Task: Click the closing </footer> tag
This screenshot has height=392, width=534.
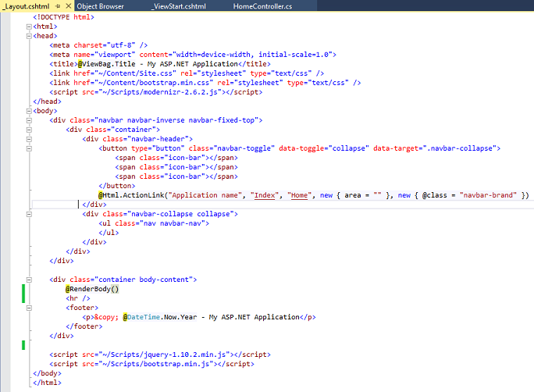Action: (x=84, y=326)
